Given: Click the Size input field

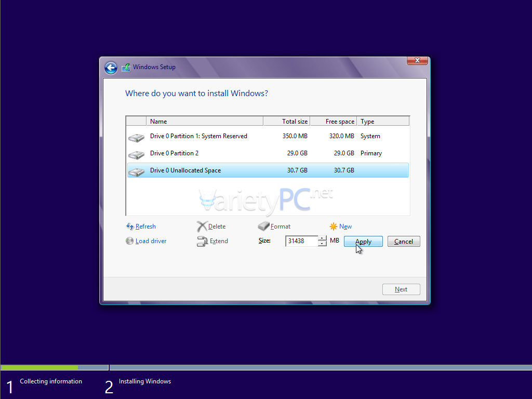Looking at the screenshot, I should [x=302, y=241].
